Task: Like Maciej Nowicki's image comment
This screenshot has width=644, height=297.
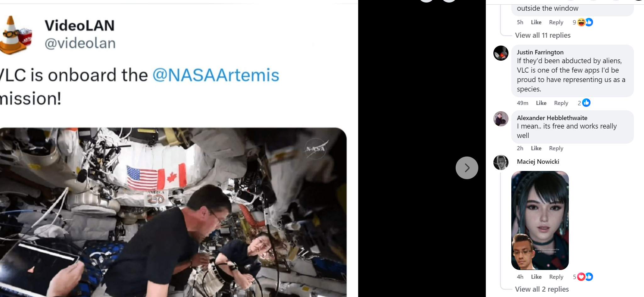Action: point(536,277)
